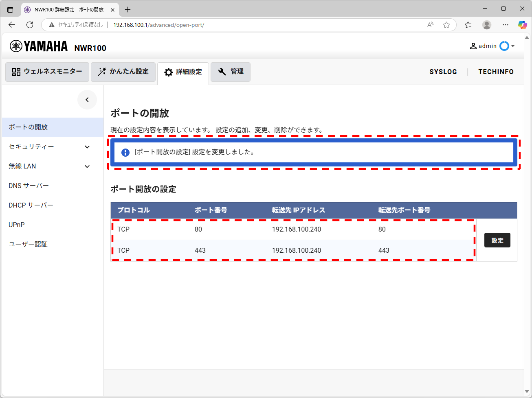Click the Yamaha logo in the header

coord(39,46)
